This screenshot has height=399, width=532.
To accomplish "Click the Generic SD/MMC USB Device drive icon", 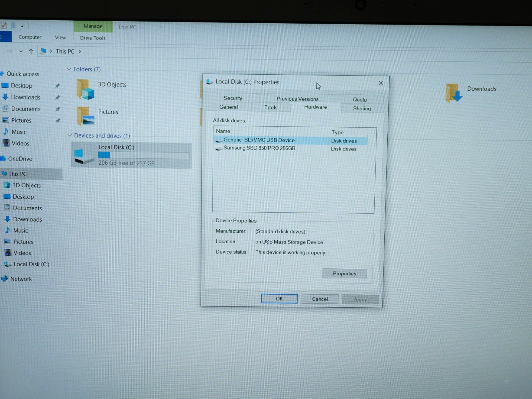I will point(219,140).
